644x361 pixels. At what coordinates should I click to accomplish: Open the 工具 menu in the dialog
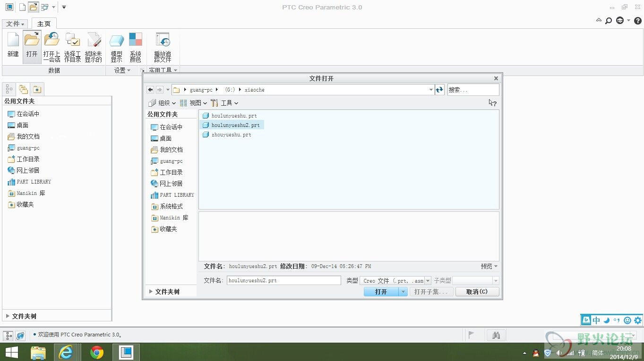pyautogui.click(x=224, y=103)
